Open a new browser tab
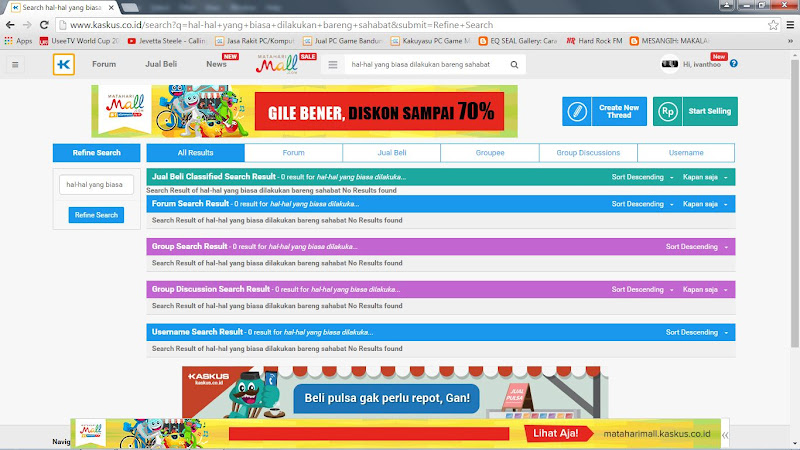This screenshot has width=800, height=450. 130,8
